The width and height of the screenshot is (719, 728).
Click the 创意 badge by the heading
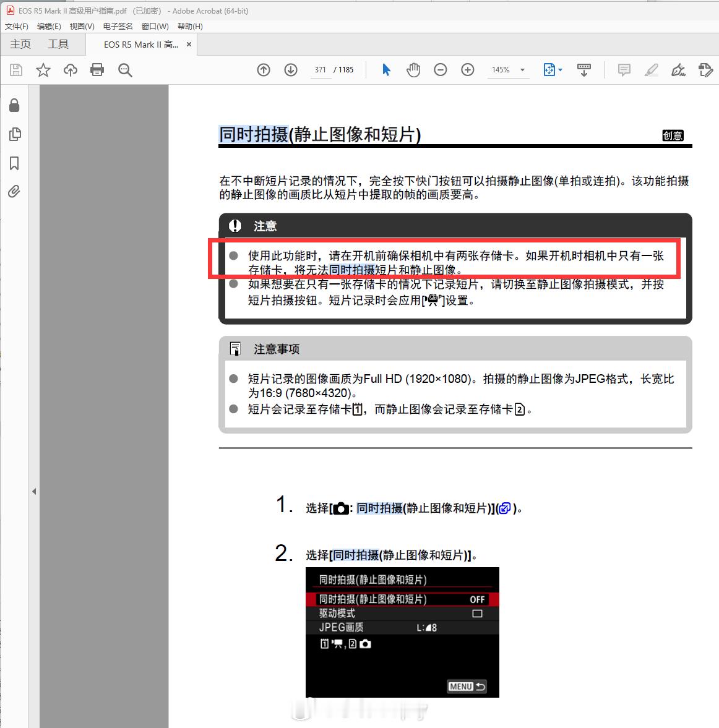pos(673,135)
